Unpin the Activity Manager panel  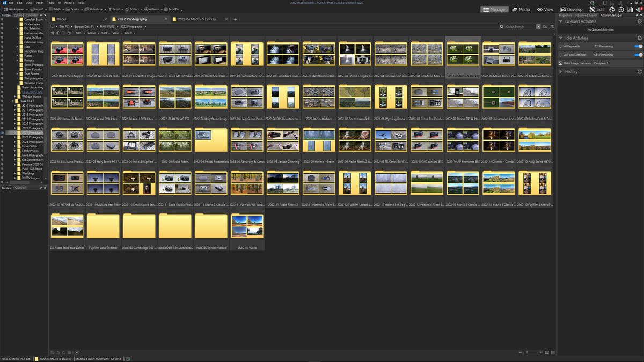pyautogui.click(x=636, y=15)
